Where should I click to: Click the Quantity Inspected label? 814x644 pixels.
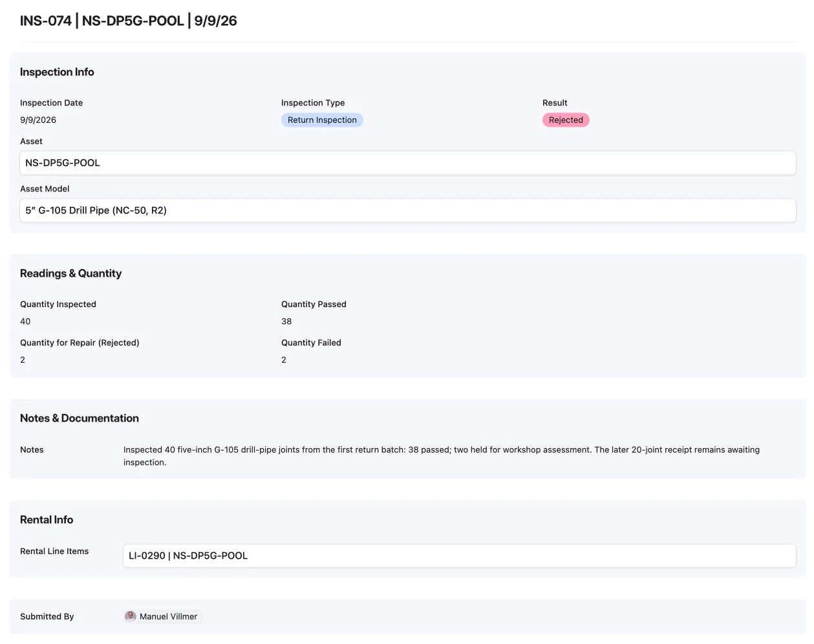pos(58,305)
